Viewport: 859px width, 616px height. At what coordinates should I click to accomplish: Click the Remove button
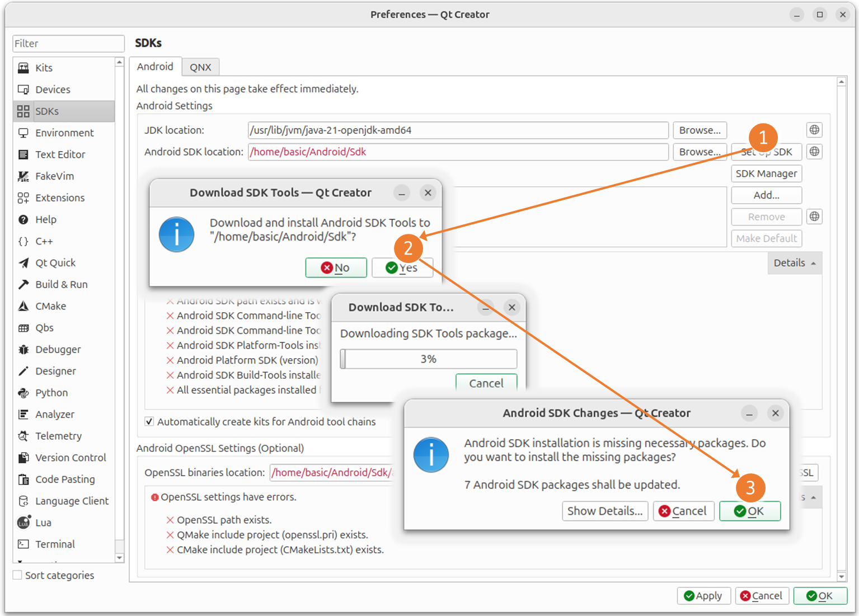pos(766,217)
